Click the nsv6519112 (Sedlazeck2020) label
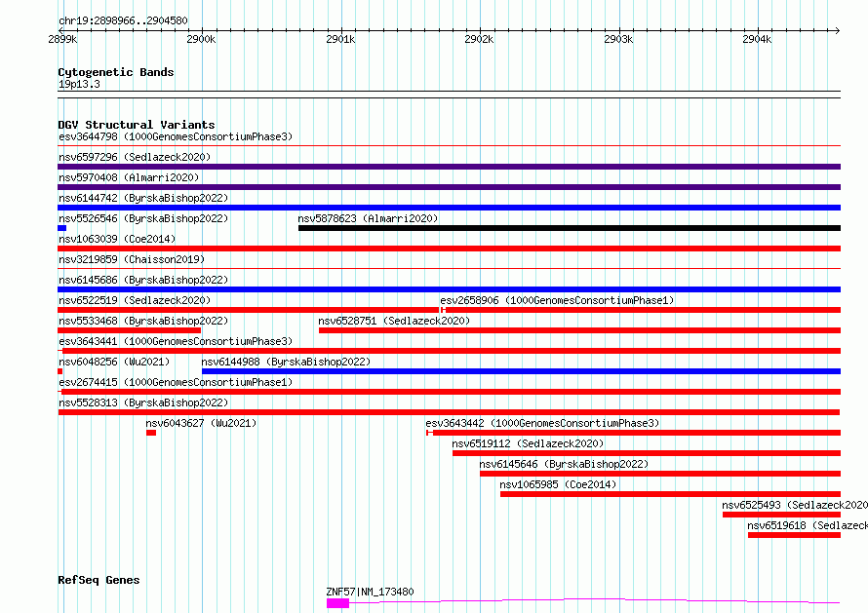 tap(528, 443)
